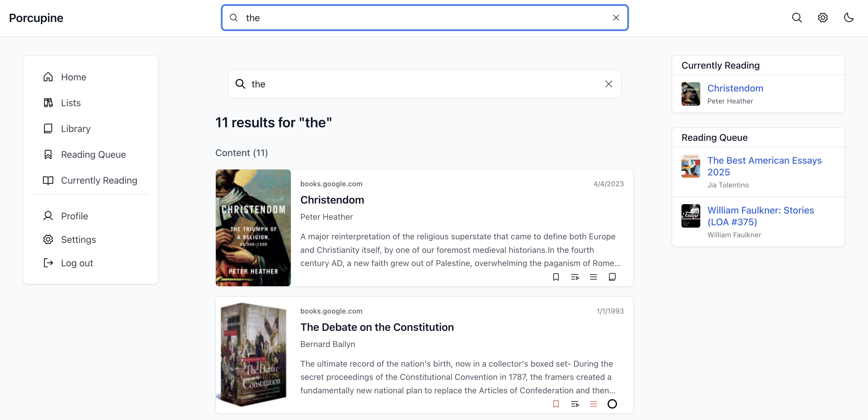The image size is (868, 420).
Task: Toggle dark mode moon icon
Action: [848, 18]
